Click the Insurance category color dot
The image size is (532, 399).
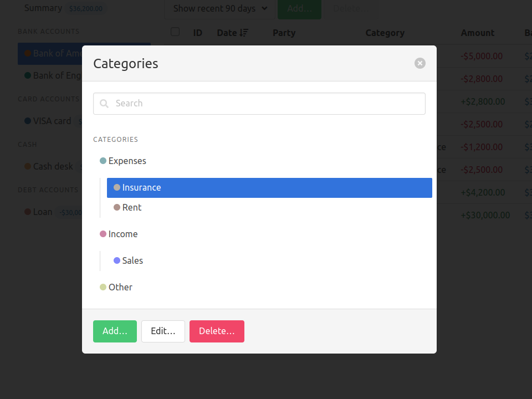tap(117, 188)
